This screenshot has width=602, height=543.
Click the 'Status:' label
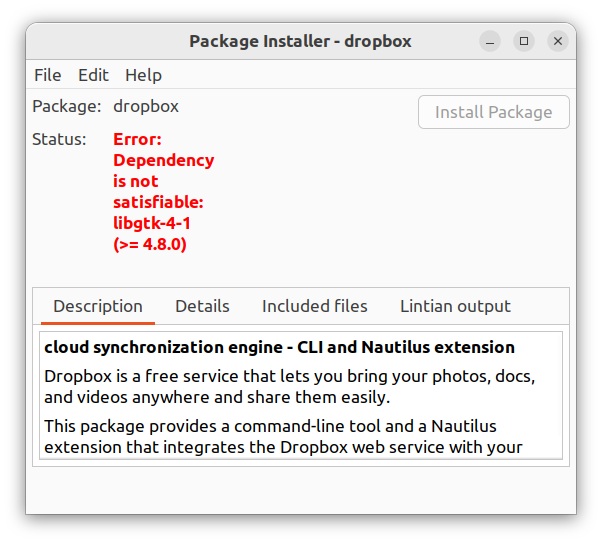click(60, 139)
